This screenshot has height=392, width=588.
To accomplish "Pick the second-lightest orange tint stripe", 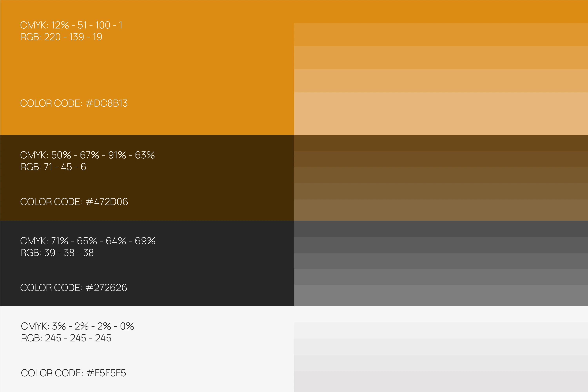I will pos(441,81).
